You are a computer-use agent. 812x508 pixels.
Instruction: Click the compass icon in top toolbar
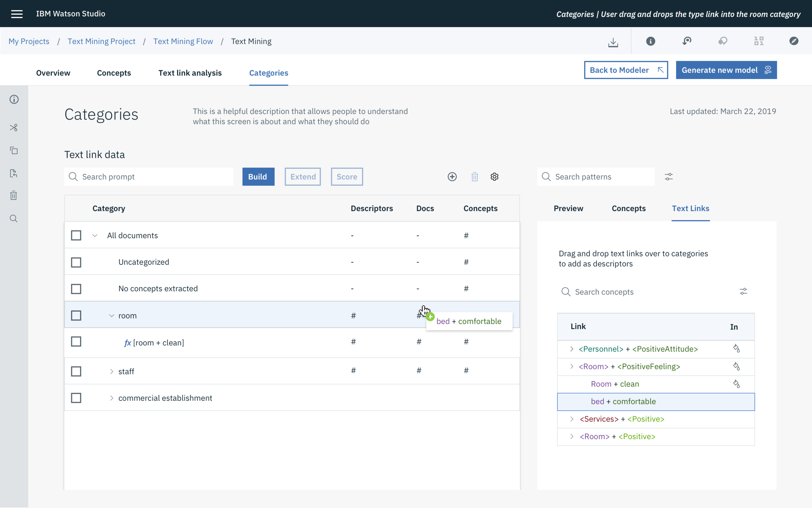coord(793,41)
